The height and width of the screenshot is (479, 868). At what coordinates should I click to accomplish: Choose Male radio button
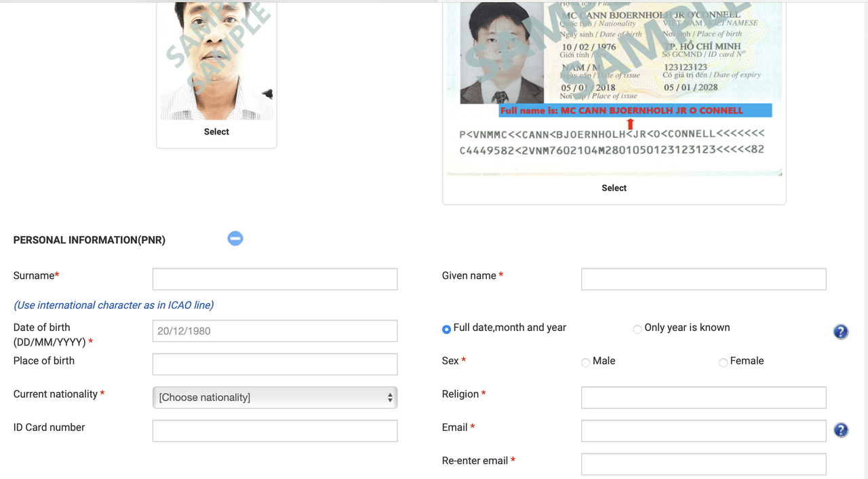[585, 362]
